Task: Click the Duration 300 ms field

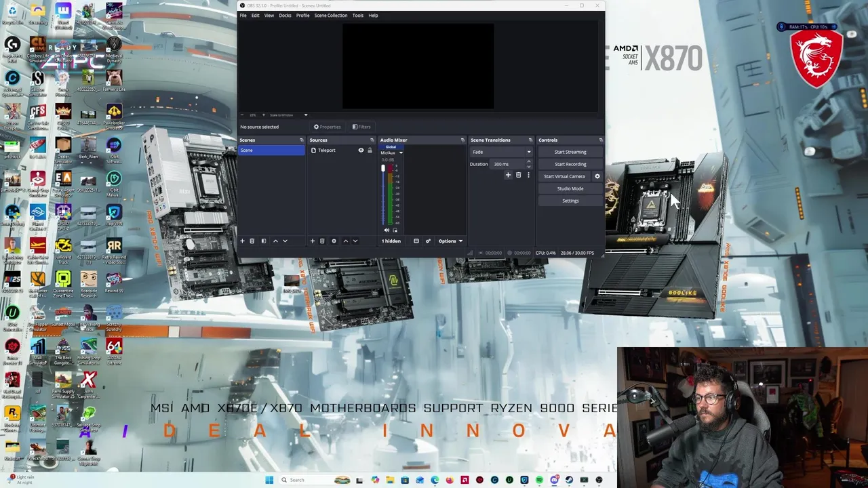Action: coord(508,164)
